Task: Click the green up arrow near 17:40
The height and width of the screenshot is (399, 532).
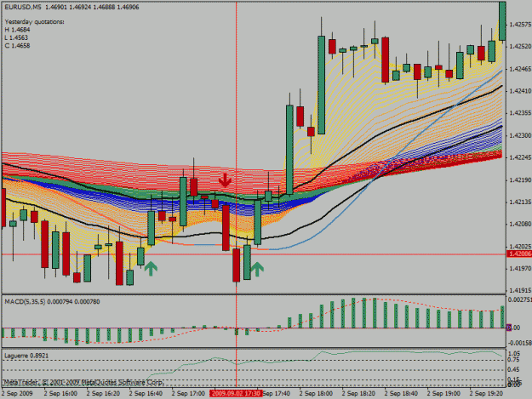Action: pyautogui.click(x=257, y=269)
